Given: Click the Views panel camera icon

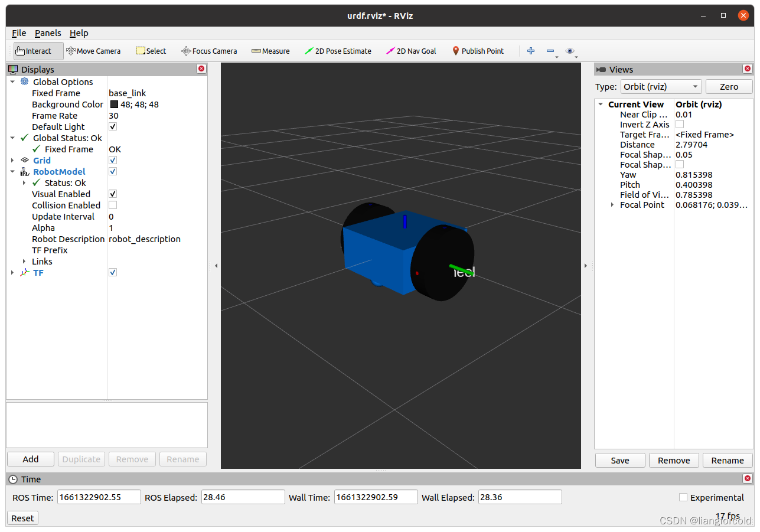Looking at the screenshot, I should coord(601,69).
